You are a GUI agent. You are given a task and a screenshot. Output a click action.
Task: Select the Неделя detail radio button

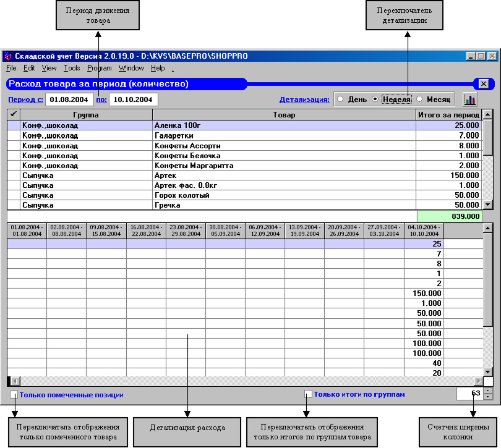[375, 99]
